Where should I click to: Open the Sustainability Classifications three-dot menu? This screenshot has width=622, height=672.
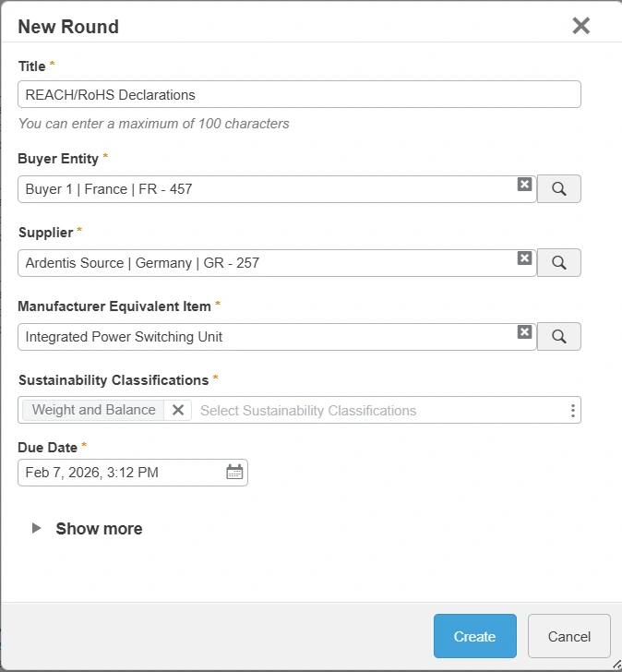click(x=573, y=411)
